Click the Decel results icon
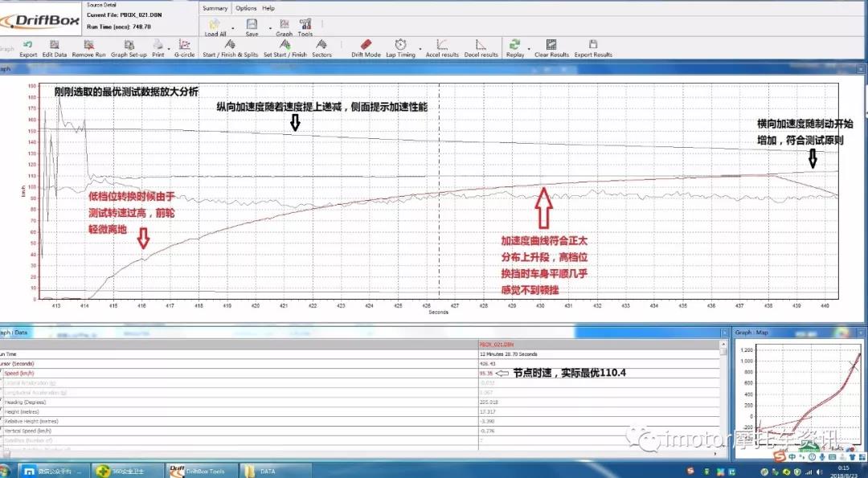Viewport: 868px width, 478px height. (x=481, y=48)
